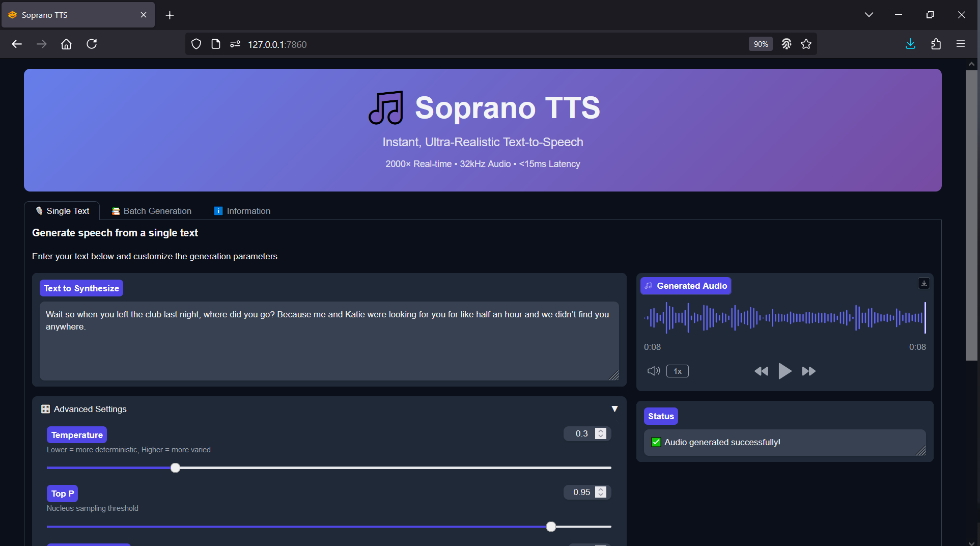Play the generated audio
This screenshot has width=980, height=546.
click(785, 371)
